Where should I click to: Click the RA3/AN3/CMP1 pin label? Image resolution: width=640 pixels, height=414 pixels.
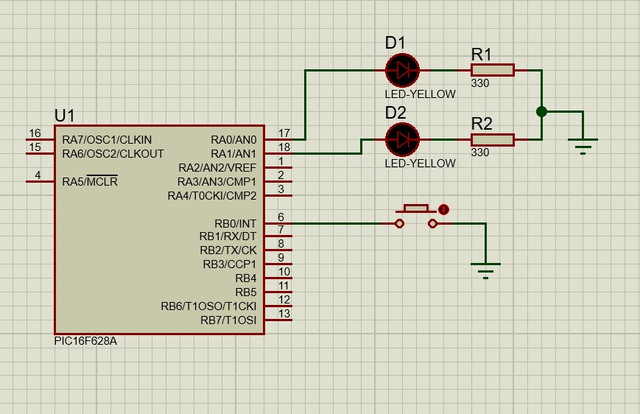tap(217, 182)
